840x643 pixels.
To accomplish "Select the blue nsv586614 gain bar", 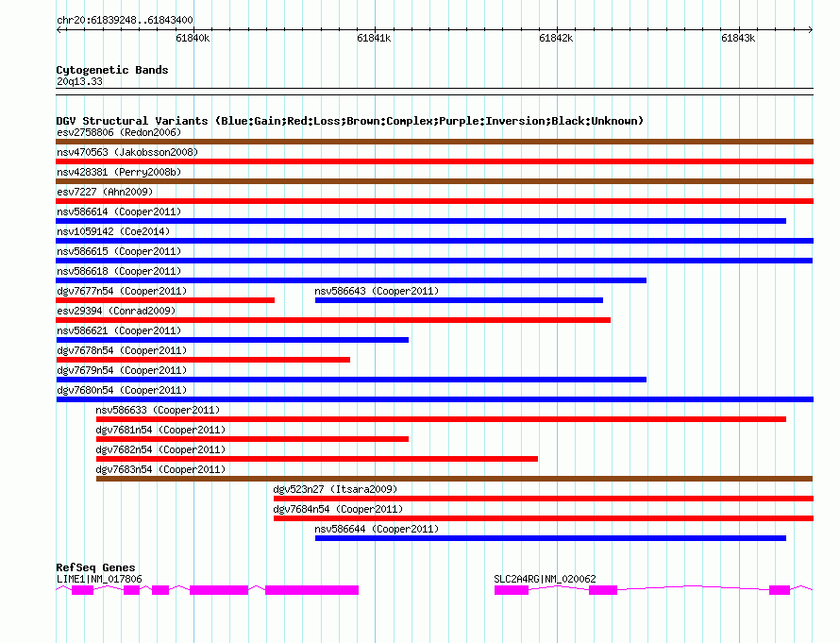I will (x=421, y=221).
